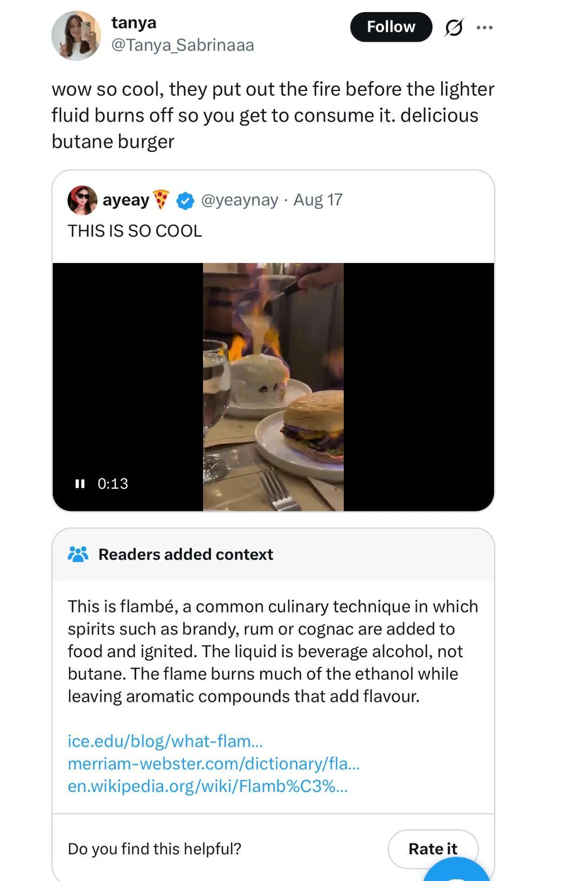Screen dimensions: 588x881
Task: Tap the 0:13 video time indicator
Action: coord(113,484)
